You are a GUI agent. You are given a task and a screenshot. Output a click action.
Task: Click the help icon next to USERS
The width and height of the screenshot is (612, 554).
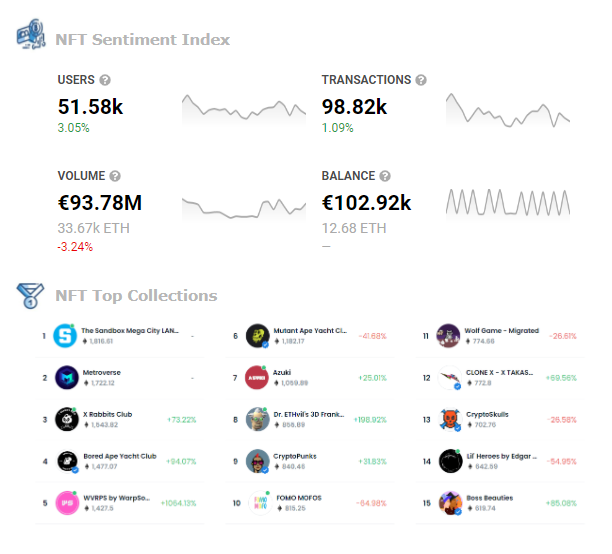105,80
